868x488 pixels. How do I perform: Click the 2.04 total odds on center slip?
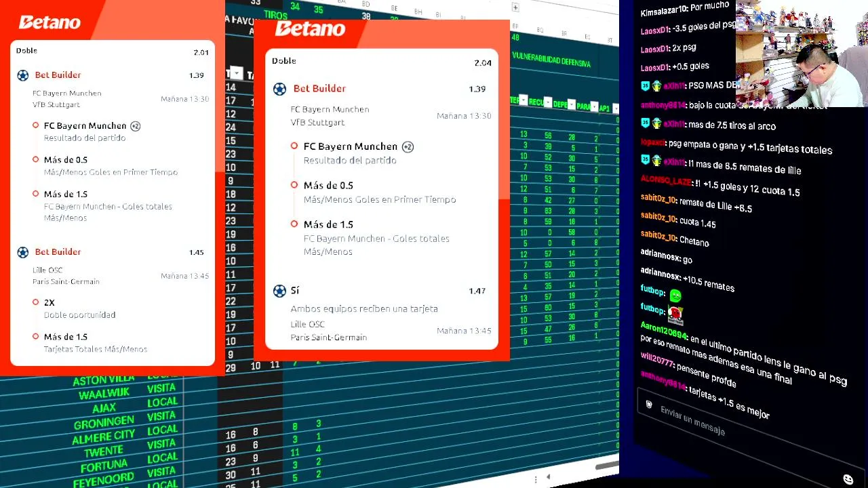point(483,63)
